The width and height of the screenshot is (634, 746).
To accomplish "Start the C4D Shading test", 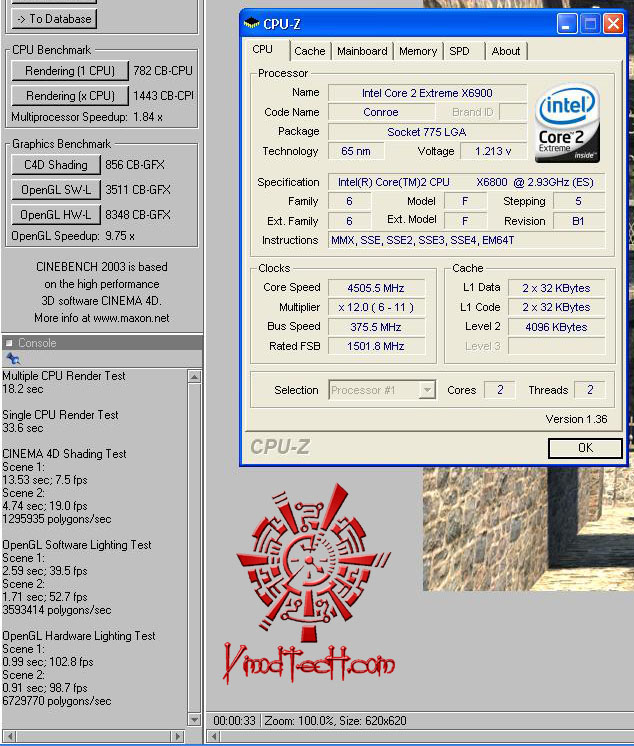I will coord(56,165).
